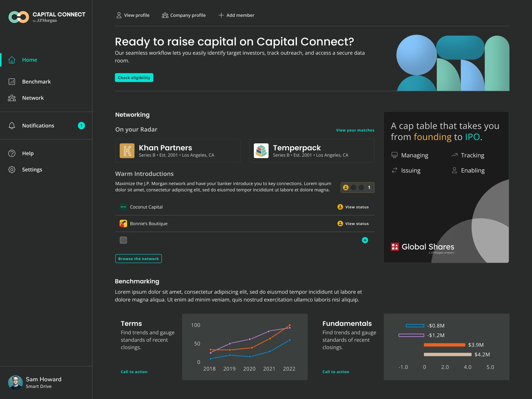Click the teal plus add-introduction icon

tap(365, 240)
